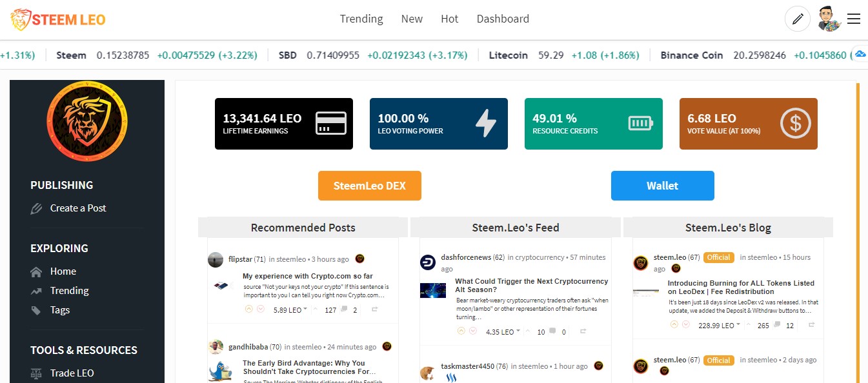Go to Hot in top navigation
This screenshot has width=868, height=383.
click(450, 19)
